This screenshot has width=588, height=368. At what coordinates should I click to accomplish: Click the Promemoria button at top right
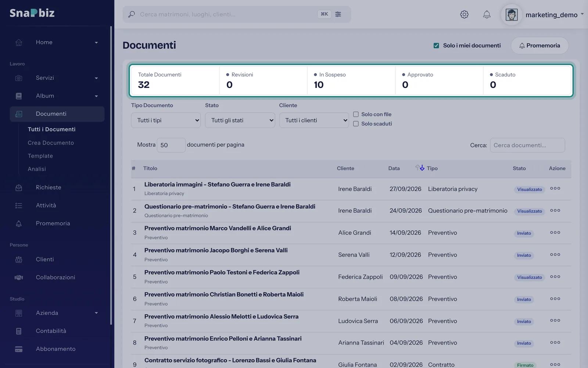click(x=539, y=46)
